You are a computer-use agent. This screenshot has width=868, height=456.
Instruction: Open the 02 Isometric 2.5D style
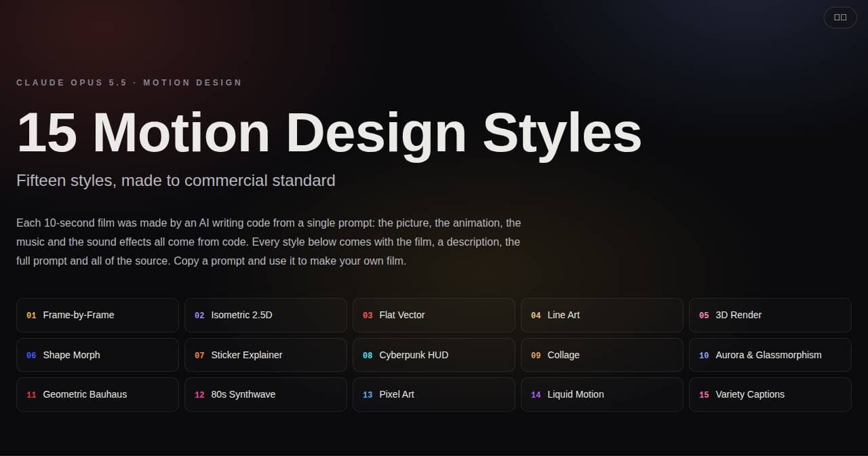[x=266, y=315]
